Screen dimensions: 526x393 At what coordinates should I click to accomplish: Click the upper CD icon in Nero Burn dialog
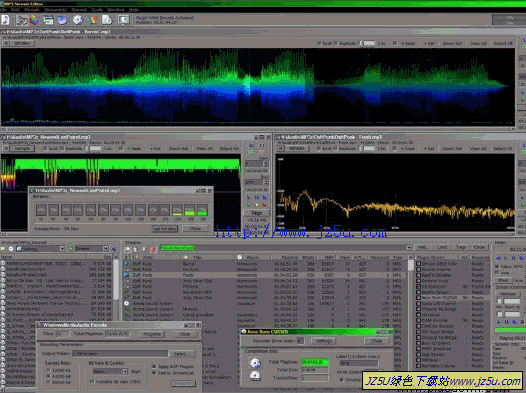[255, 363]
